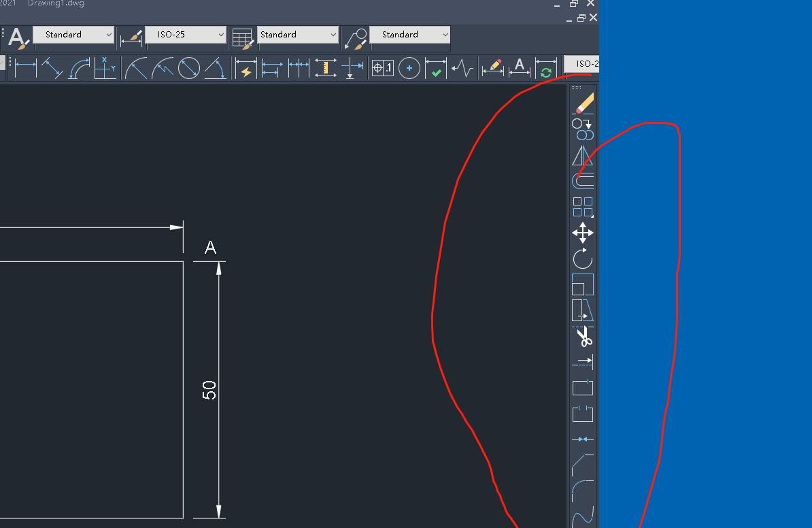Select the Extend tool
The image size is (812, 528).
point(583,362)
